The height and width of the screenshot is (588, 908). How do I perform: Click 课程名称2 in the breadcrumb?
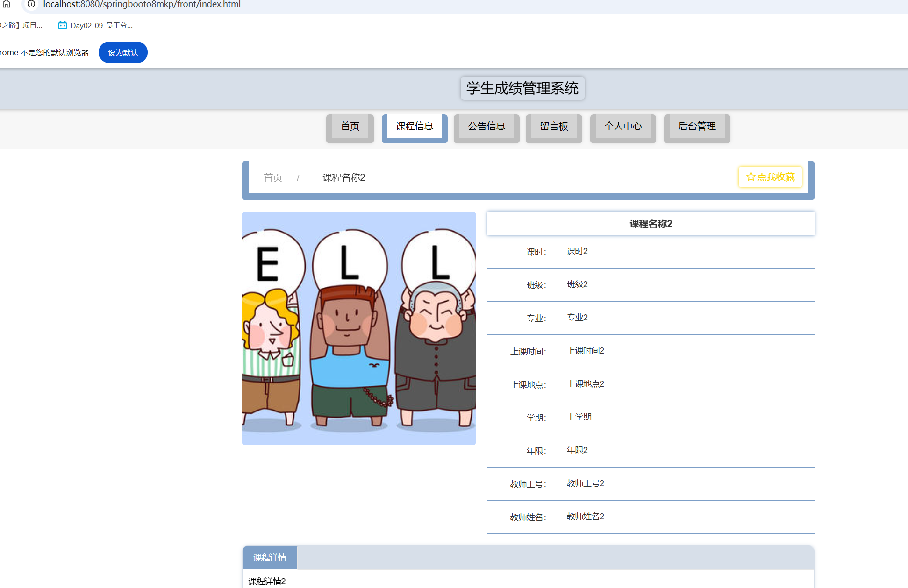(x=343, y=177)
